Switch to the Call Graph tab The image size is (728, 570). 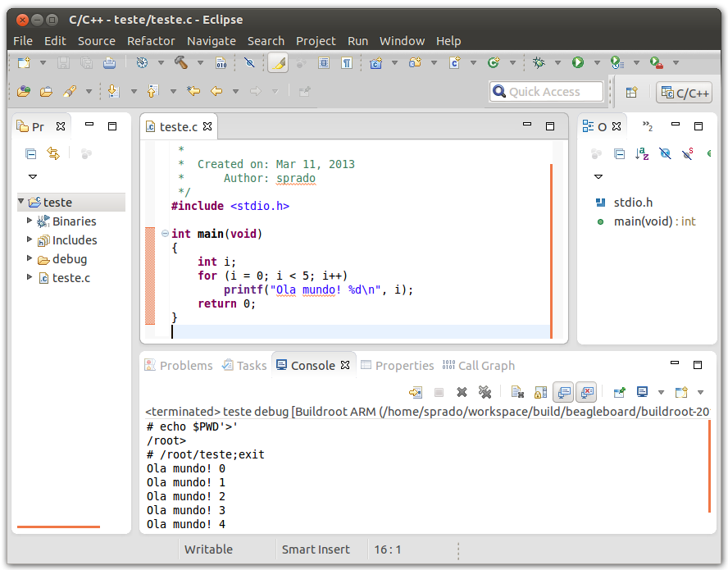[479, 366]
